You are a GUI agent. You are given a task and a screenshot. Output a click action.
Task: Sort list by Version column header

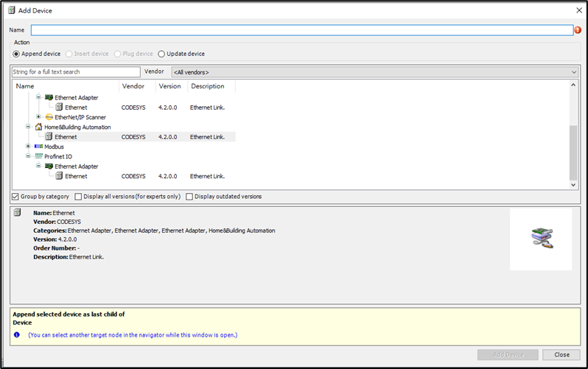169,86
